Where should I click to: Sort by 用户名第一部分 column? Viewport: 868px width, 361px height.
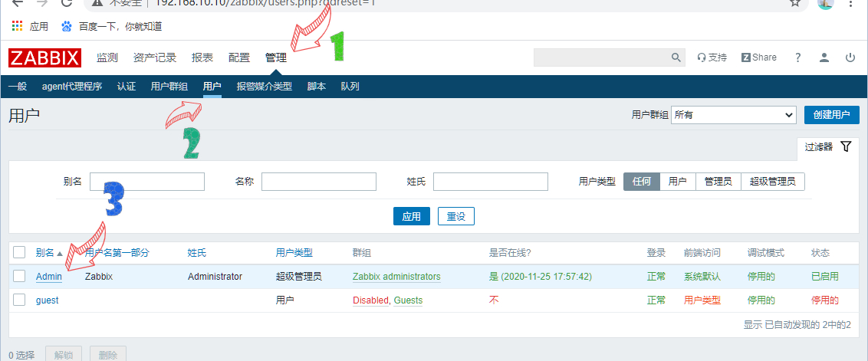pos(117,252)
